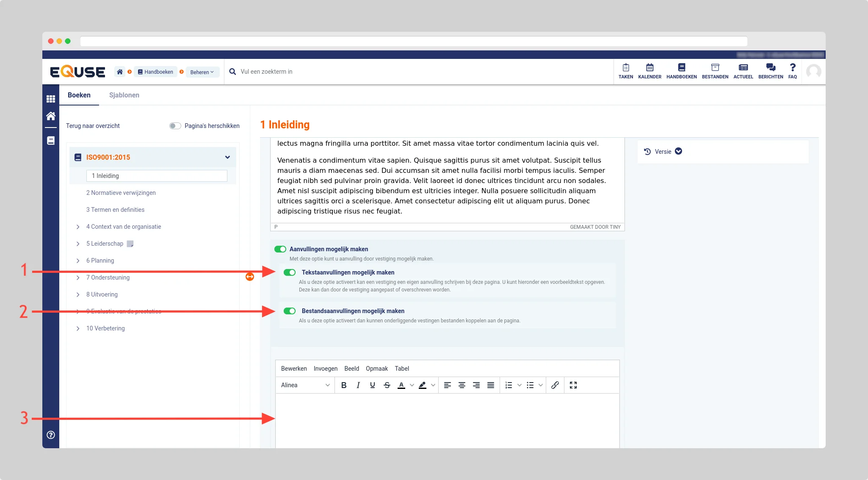Insert link with the chain icon
868x480 pixels.
tap(555, 385)
